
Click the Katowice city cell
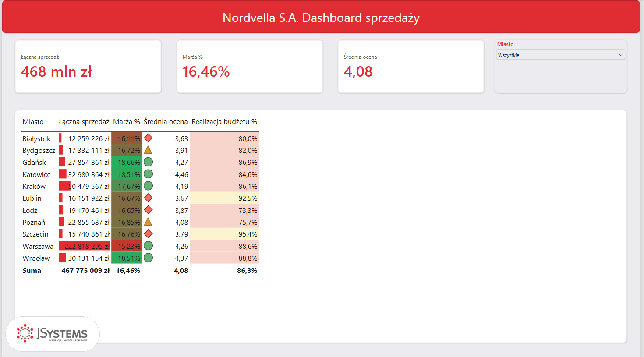[x=36, y=174]
